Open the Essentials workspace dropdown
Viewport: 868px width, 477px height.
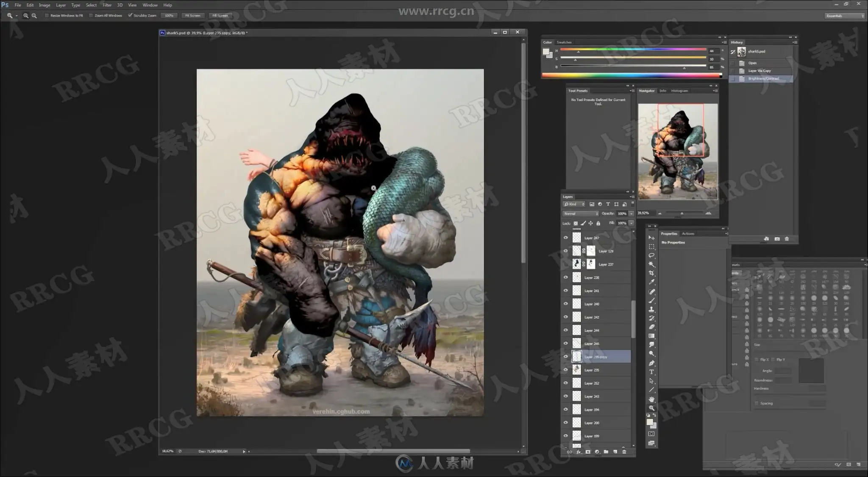click(x=844, y=16)
